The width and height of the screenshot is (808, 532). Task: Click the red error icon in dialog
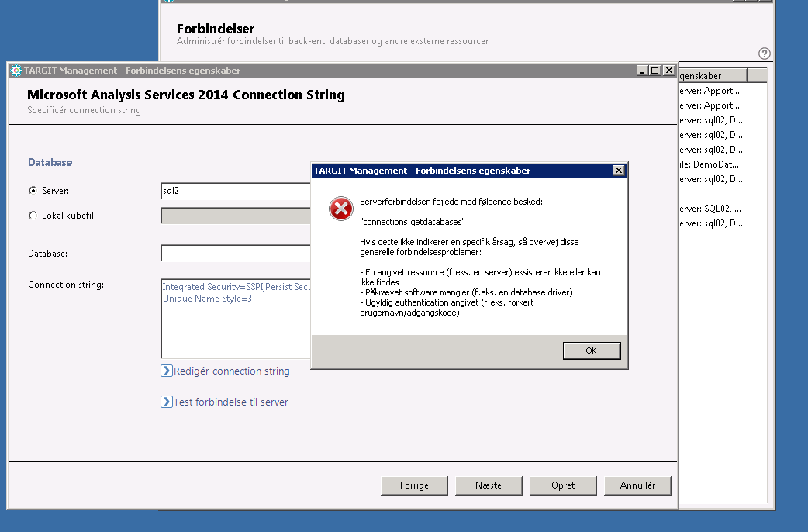pyautogui.click(x=340, y=209)
